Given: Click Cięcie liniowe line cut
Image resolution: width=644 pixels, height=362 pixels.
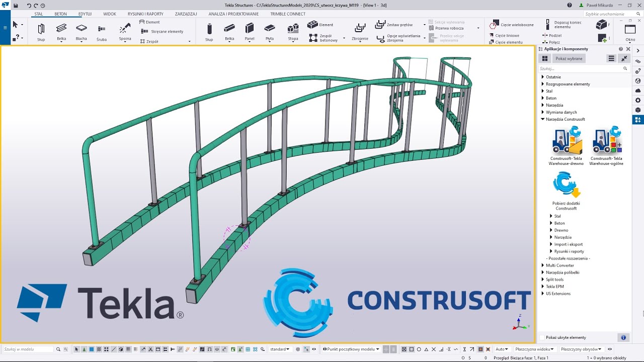Looking at the screenshot, I should tap(504, 36).
